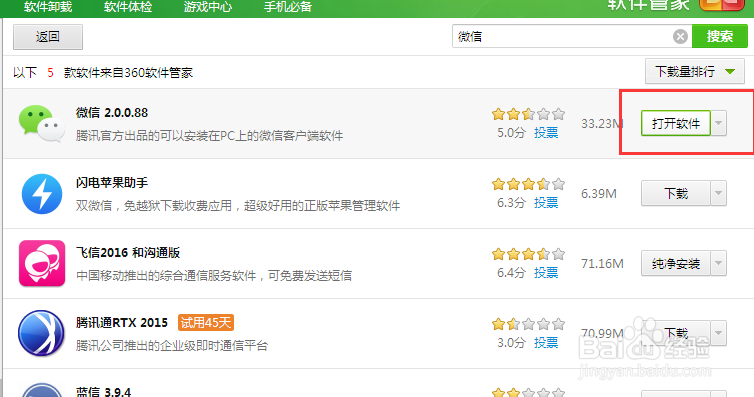Click the pink 飞信2016 app icon
This screenshot has height=397, width=754.
tap(42, 263)
